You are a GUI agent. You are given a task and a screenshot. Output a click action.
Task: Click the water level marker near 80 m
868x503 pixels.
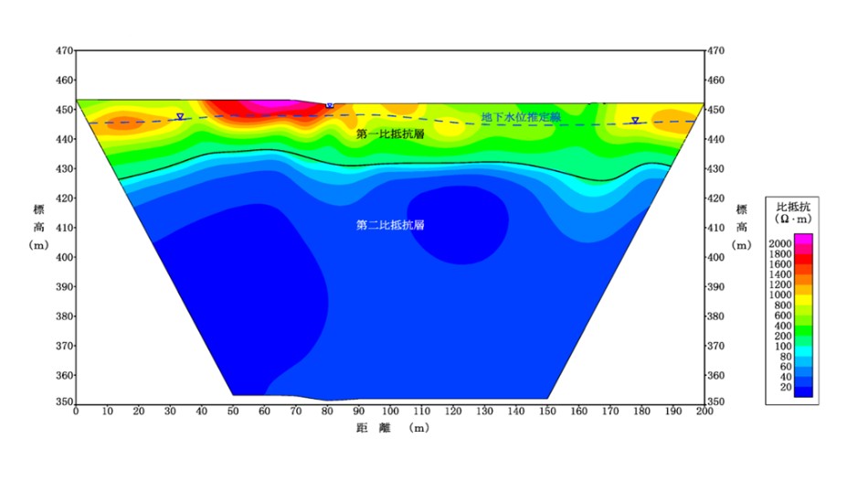(x=330, y=106)
